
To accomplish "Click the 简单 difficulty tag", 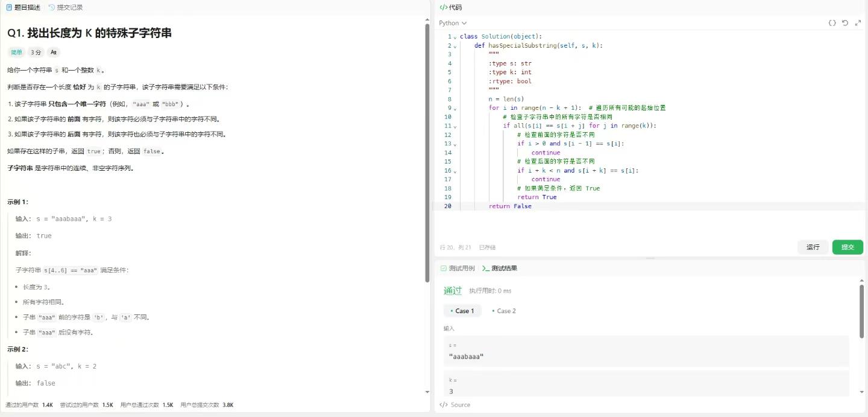I will coord(16,53).
